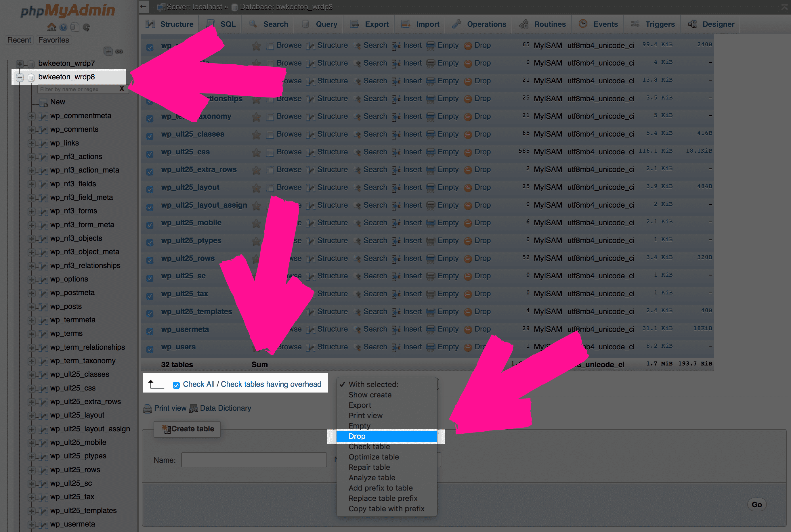Click the new table Name field
Viewport: 791px width, 532px height.
pos(254,460)
